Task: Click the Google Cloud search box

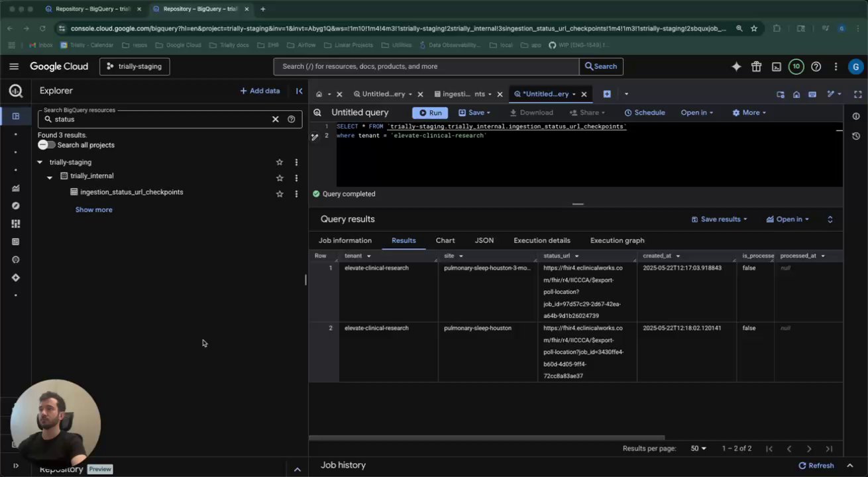Action: pyautogui.click(x=426, y=66)
